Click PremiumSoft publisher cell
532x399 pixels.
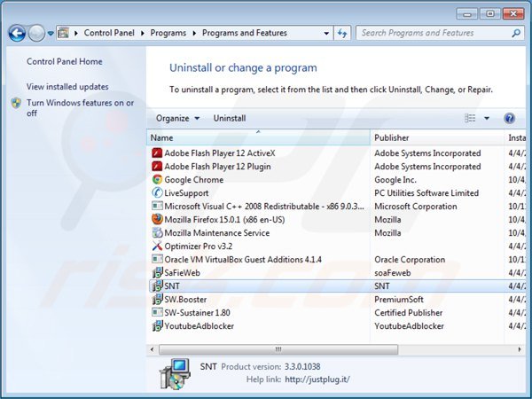(x=399, y=300)
